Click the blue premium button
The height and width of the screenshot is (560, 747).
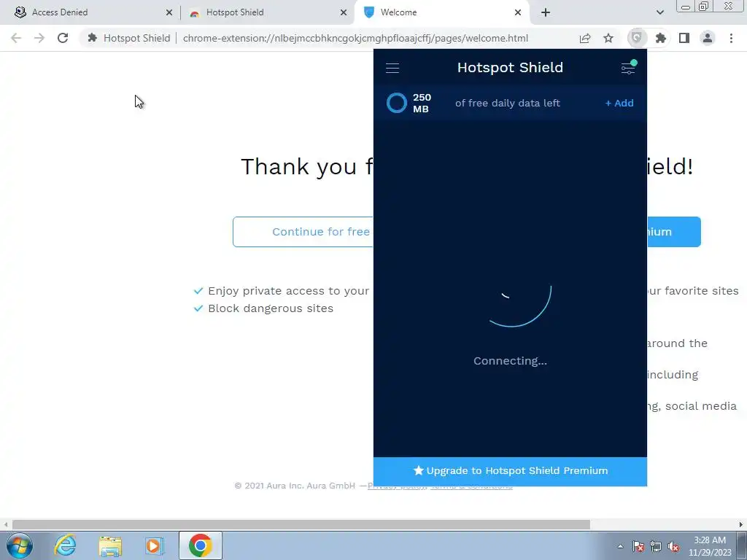point(673,232)
